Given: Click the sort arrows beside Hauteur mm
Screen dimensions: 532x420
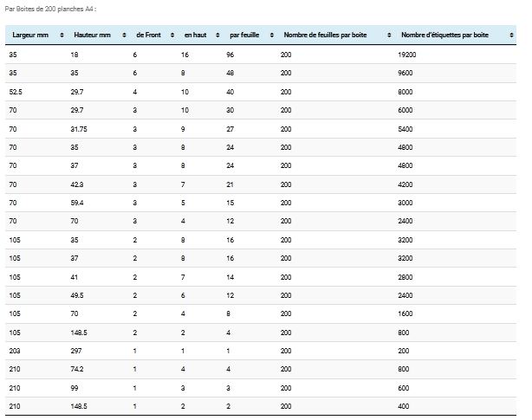Looking at the screenshot, I should tap(124, 35).
